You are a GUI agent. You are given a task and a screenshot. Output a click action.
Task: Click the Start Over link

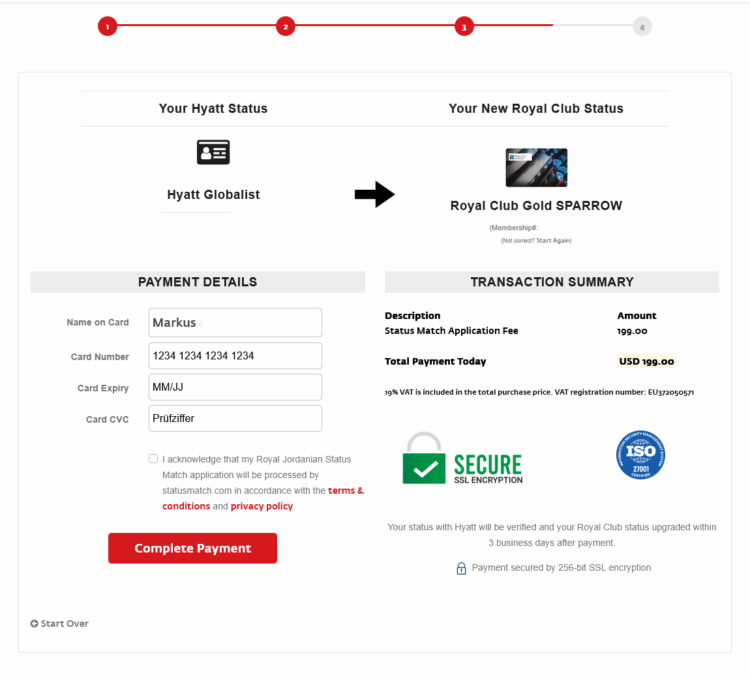tap(60, 624)
